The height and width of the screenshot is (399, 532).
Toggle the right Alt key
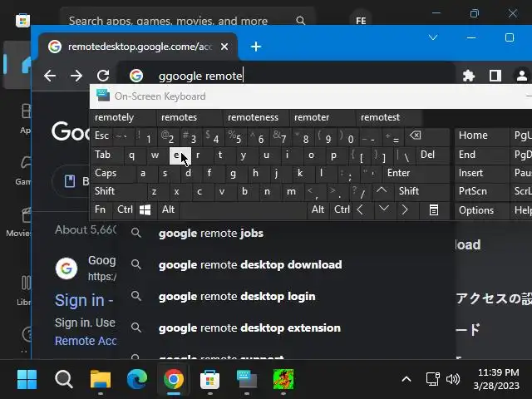(318, 209)
